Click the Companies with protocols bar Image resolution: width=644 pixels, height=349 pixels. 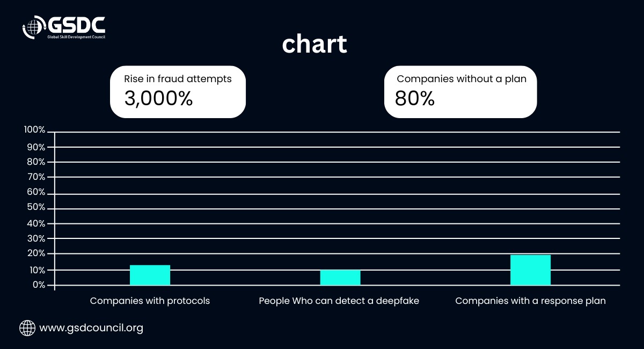pos(150,275)
